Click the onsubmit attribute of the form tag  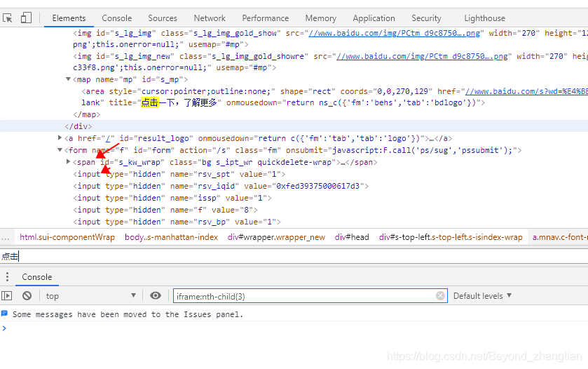pos(402,150)
